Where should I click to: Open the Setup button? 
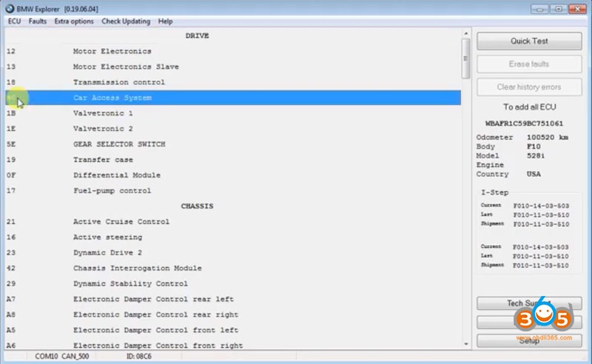tap(529, 340)
